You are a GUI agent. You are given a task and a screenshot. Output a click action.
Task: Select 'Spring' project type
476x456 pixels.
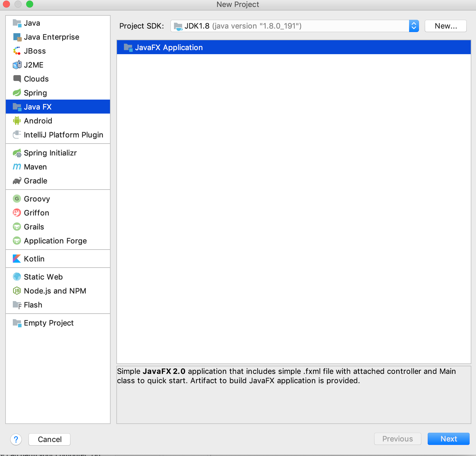[x=58, y=93]
